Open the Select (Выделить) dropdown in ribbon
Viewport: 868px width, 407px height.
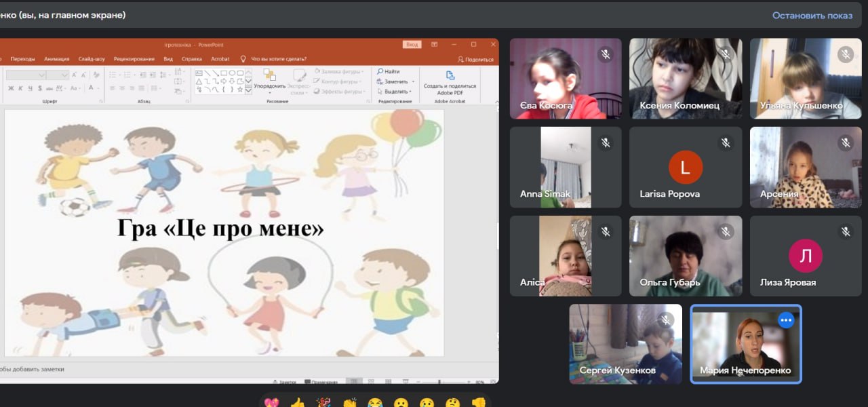(x=410, y=92)
